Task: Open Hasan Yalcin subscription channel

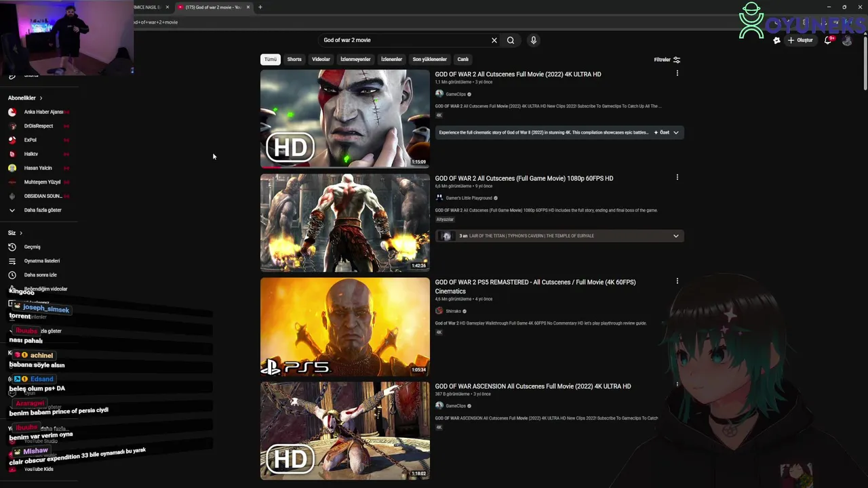Action: tap(37, 168)
